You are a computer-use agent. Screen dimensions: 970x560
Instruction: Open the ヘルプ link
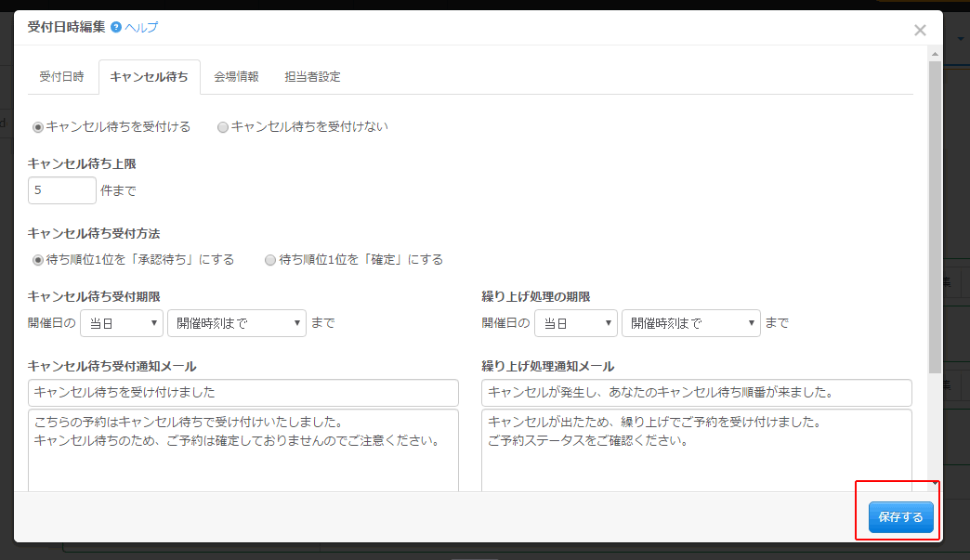(141, 28)
